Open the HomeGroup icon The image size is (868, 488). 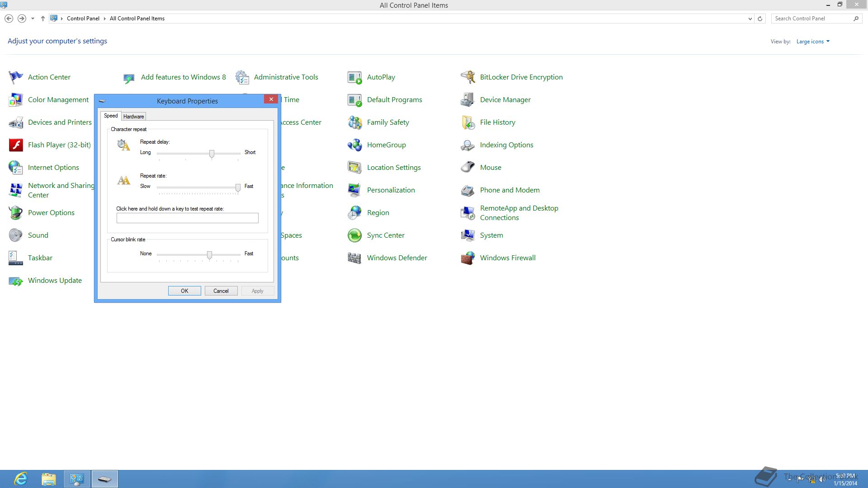coord(355,145)
